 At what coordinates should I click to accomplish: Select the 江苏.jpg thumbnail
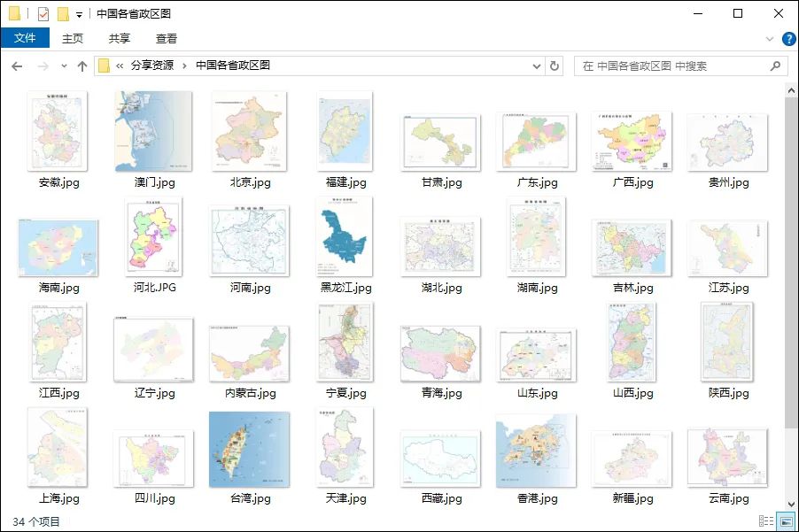tap(727, 249)
